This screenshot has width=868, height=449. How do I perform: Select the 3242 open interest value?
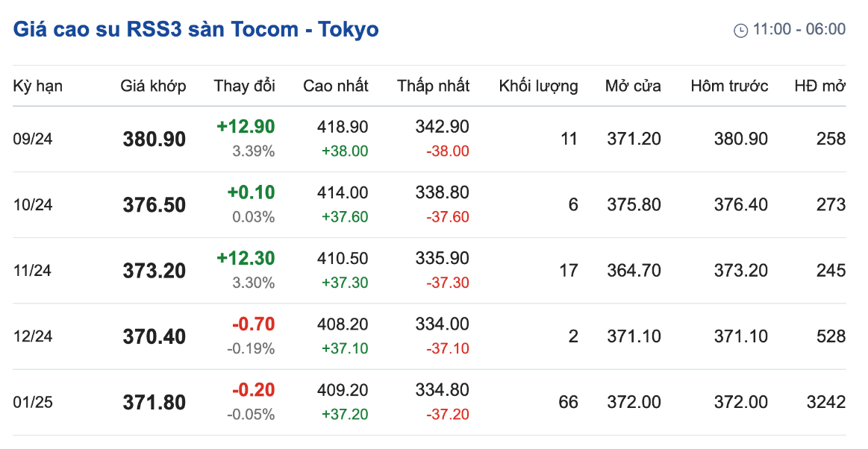(826, 402)
